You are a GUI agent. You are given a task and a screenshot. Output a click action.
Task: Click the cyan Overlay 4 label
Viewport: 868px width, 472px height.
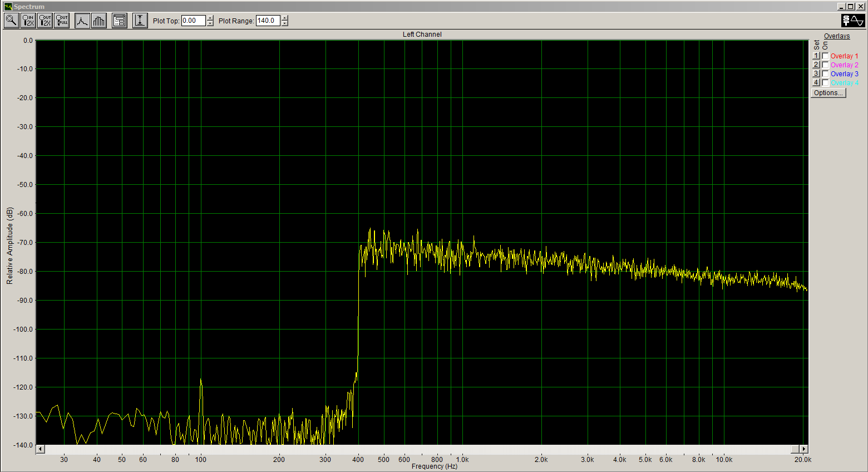[844, 83]
